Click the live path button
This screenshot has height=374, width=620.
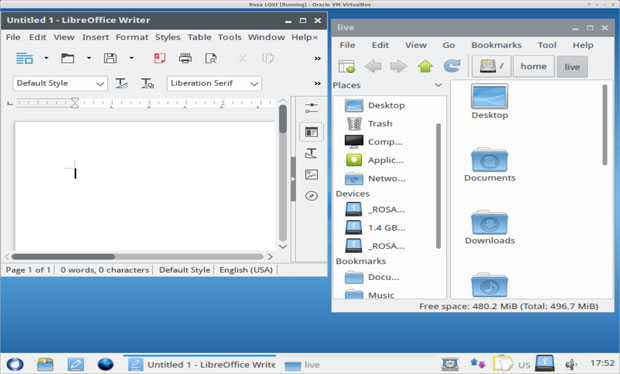point(572,66)
